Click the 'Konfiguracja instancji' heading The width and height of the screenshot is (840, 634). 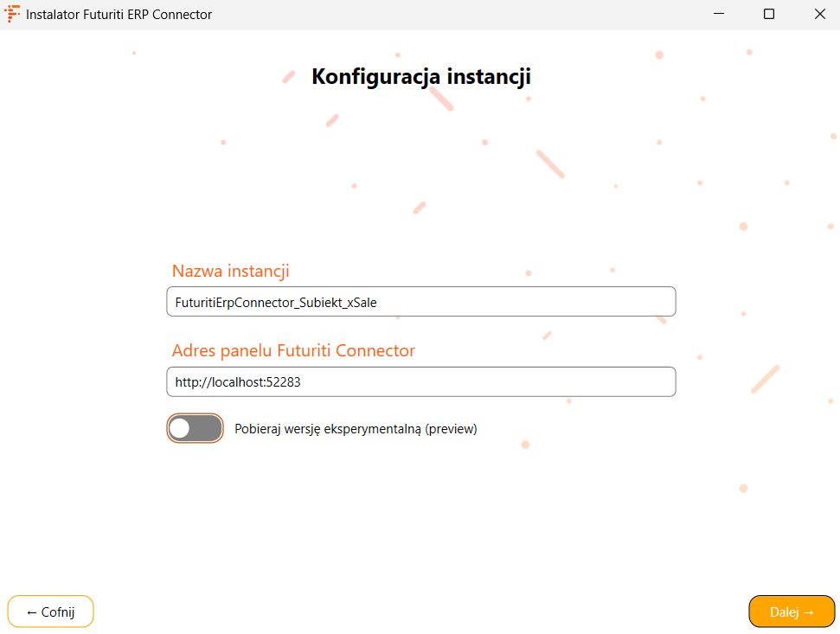pos(421,77)
